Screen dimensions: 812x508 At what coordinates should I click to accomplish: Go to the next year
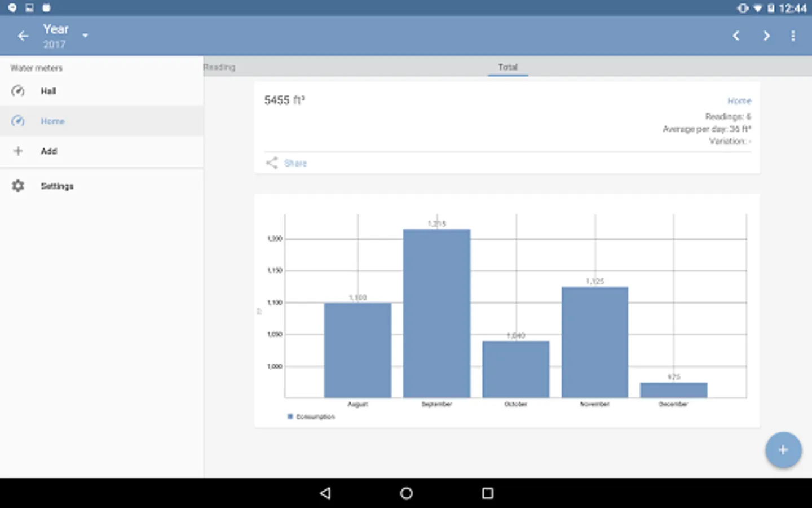point(766,36)
